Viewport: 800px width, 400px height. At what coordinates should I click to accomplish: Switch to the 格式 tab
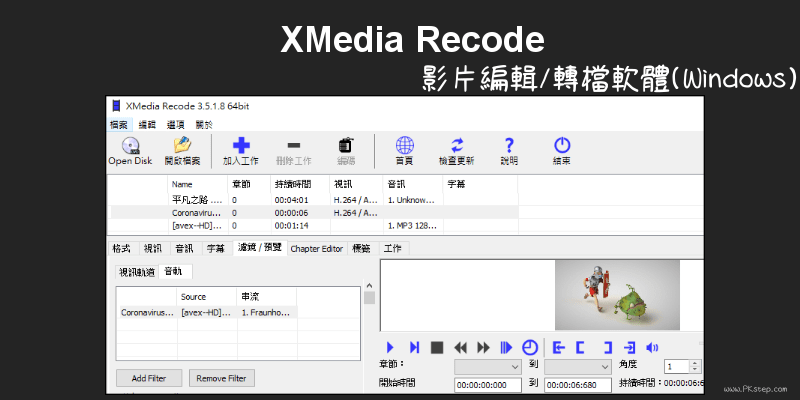[121, 249]
